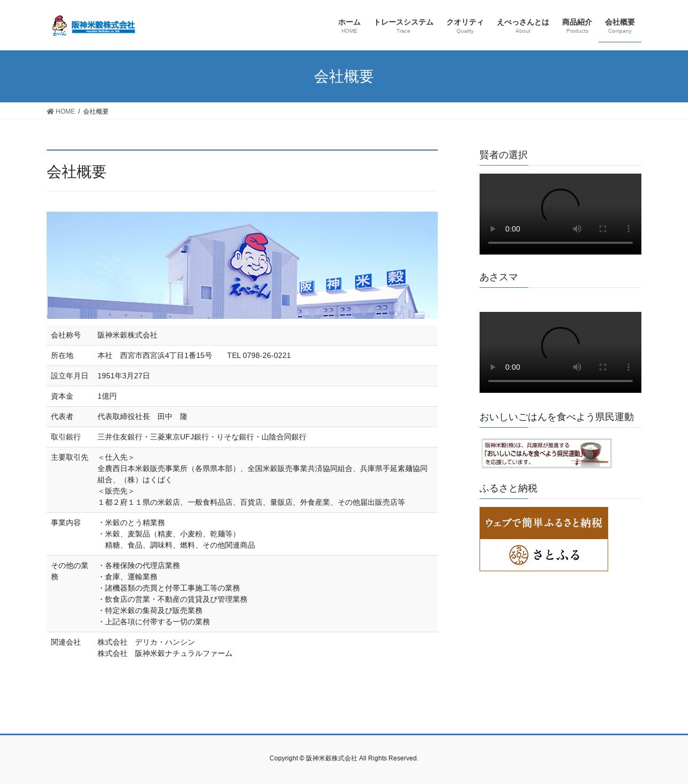
Task: Click ・各種保険の代理店業務 line
Action: pyautogui.click(x=139, y=566)
